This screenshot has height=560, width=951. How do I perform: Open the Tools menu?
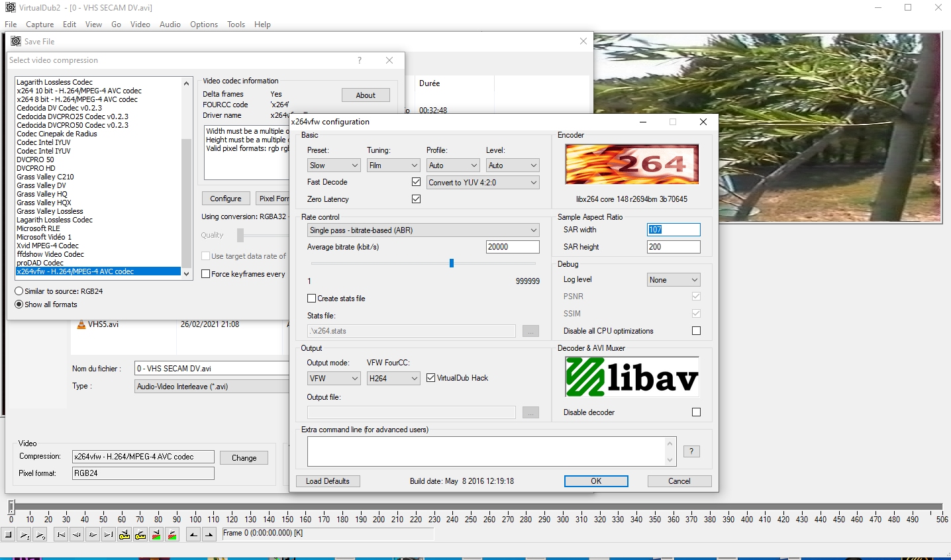click(x=236, y=24)
